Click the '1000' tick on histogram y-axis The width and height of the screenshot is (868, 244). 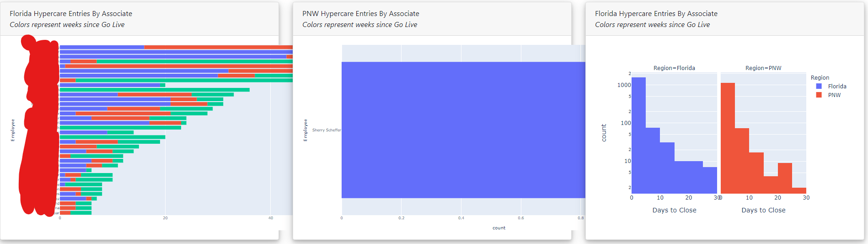tap(624, 85)
